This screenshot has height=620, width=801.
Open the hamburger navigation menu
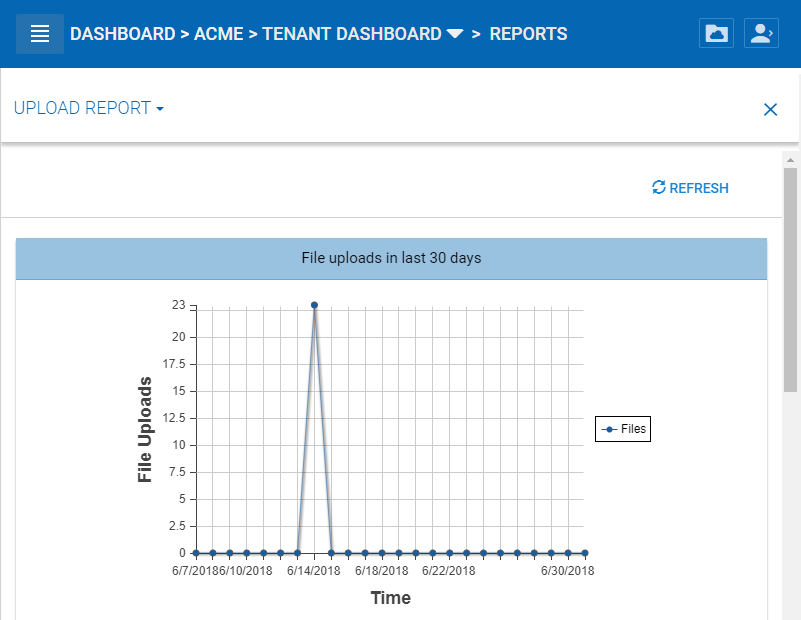tap(40, 34)
